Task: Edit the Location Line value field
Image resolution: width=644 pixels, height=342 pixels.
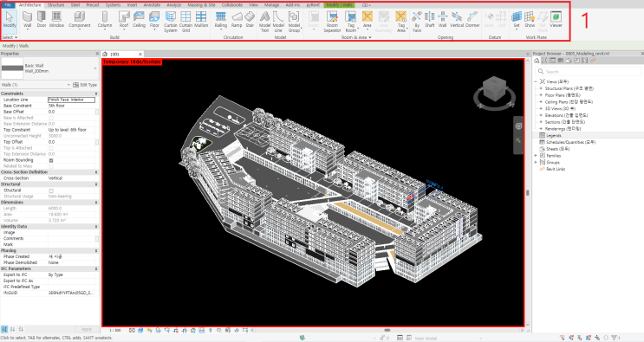Action: click(71, 100)
